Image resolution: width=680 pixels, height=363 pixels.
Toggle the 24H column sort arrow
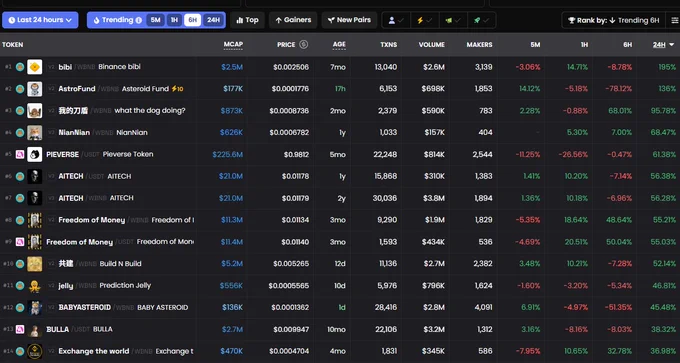672,45
